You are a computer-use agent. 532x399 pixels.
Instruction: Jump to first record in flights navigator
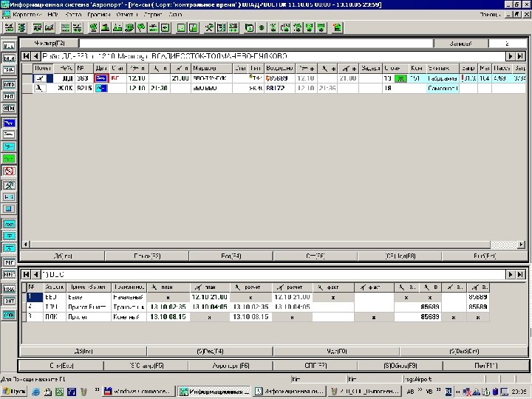(27, 57)
